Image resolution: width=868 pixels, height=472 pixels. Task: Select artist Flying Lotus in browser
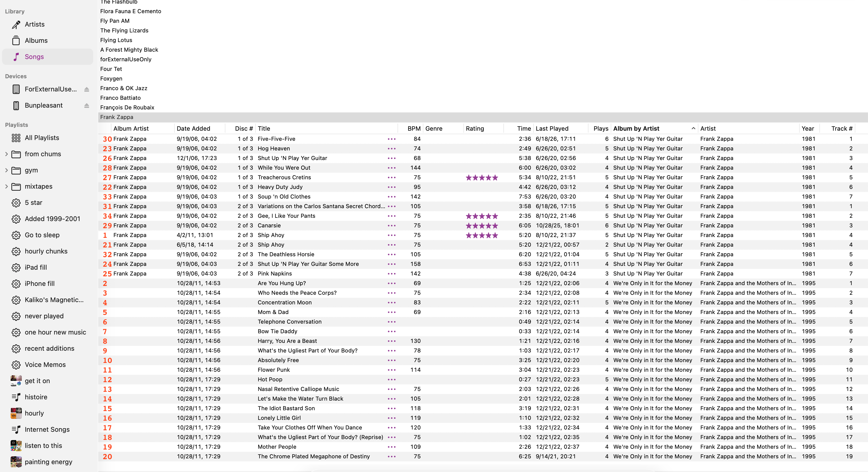[116, 40]
